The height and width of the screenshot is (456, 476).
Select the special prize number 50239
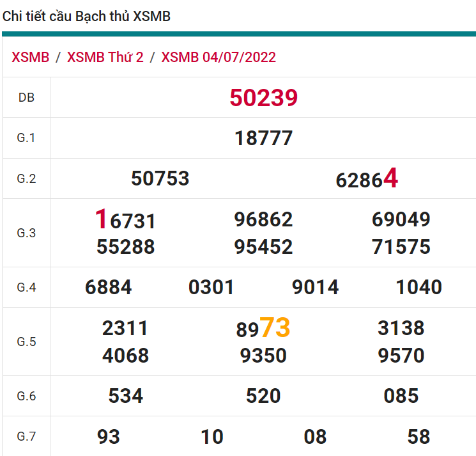pos(263,98)
